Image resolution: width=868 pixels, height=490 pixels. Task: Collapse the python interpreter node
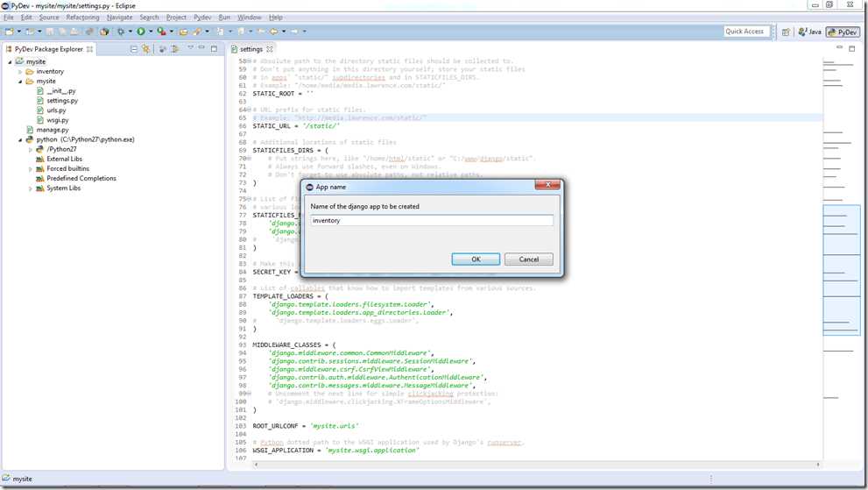[x=20, y=140]
